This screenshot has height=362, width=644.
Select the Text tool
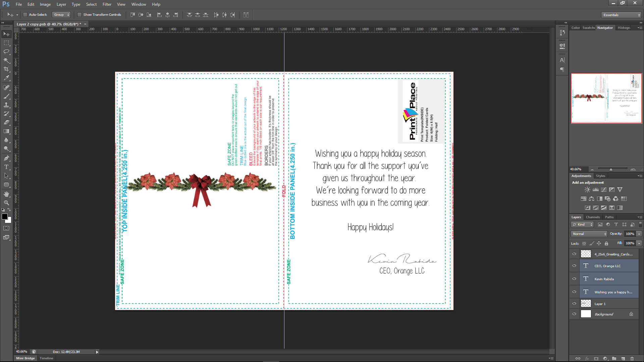pos(6,167)
